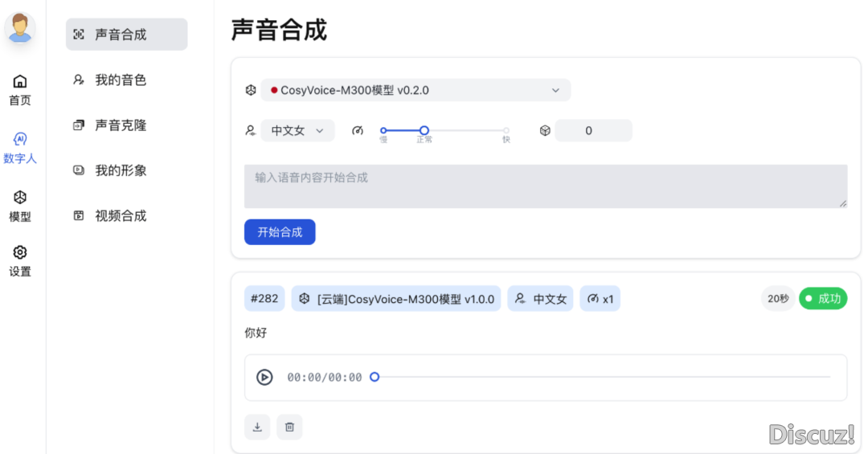This screenshot has height=454, width=868.
Task: Open the 数字人 section icon
Action: click(20, 139)
